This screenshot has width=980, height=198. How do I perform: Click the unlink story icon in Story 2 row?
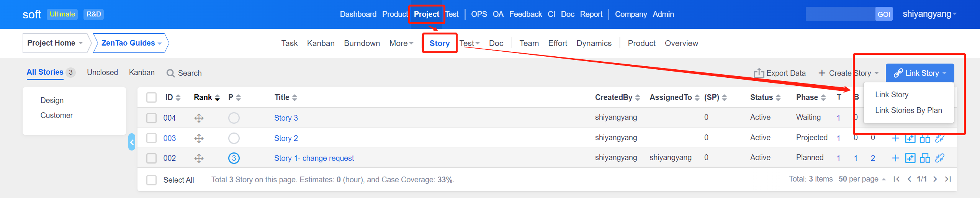point(940,139)
